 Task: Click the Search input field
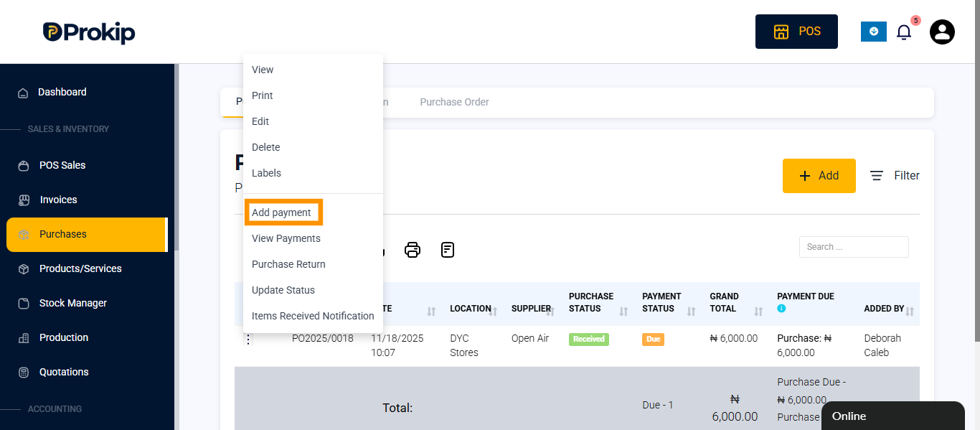(854, 247)
